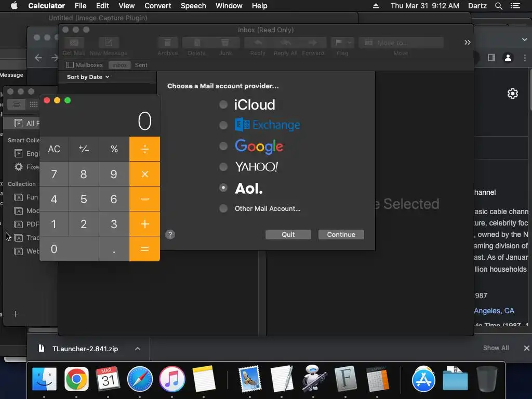Click the plus/minus sign key

tap(84, 149)
